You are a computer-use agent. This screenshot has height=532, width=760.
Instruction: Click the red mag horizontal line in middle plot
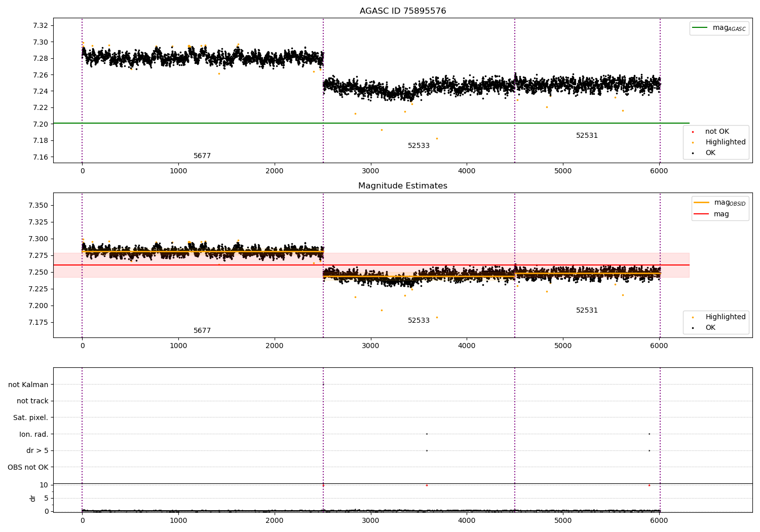click(371, 265)
